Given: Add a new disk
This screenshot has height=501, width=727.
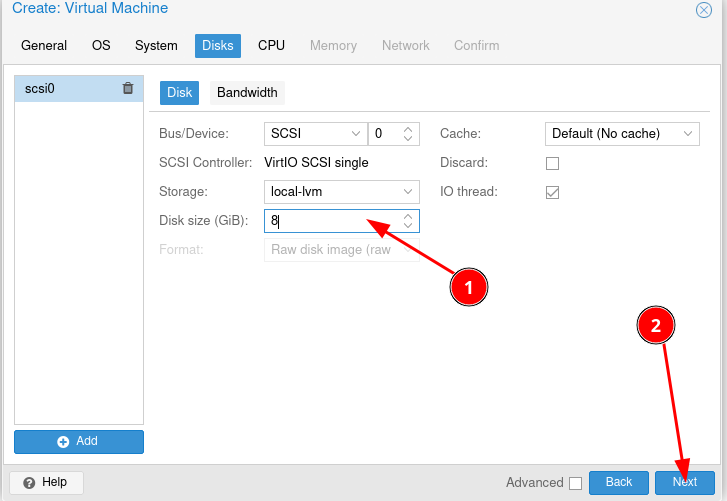Looking at the screenshot, I should coord(79,441).
